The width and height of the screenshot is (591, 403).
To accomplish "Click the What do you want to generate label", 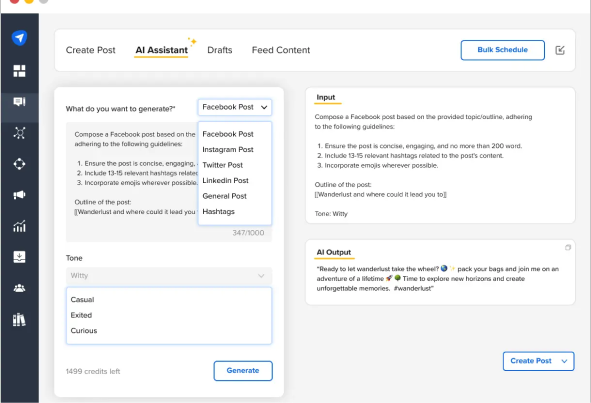I will [121, 109].
